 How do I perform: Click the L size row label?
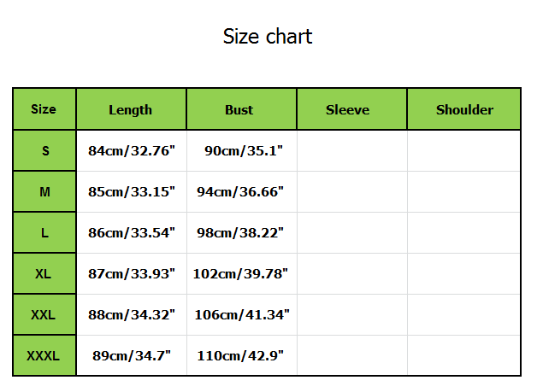(x=44, y=233)
